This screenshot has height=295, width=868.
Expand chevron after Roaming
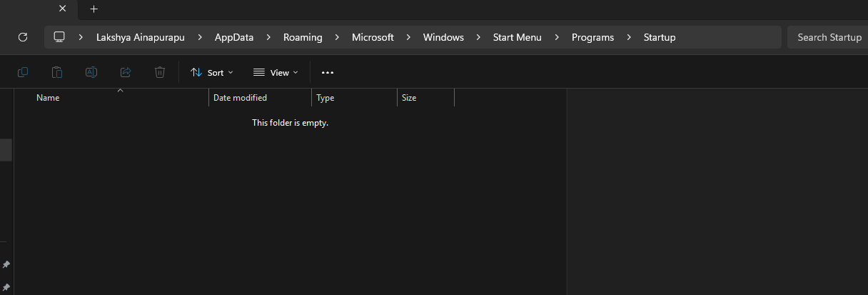point(337,37)
